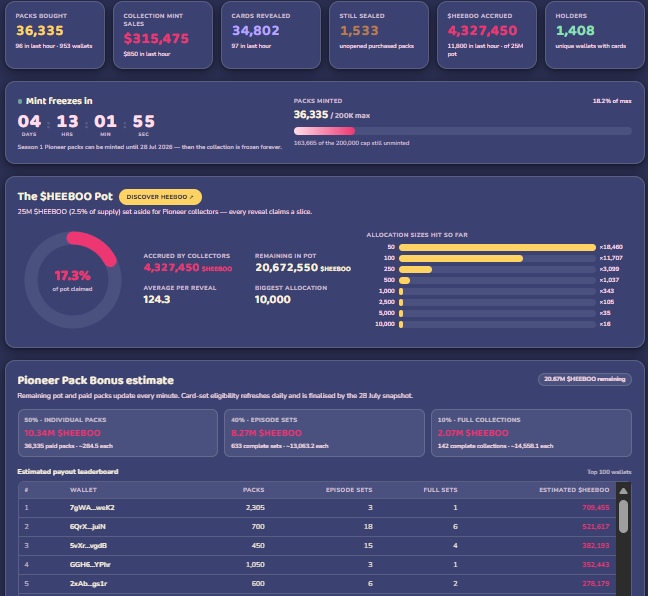
Task: Grab the leaderboard scrollbar thumb
Action: coord(624,516)
